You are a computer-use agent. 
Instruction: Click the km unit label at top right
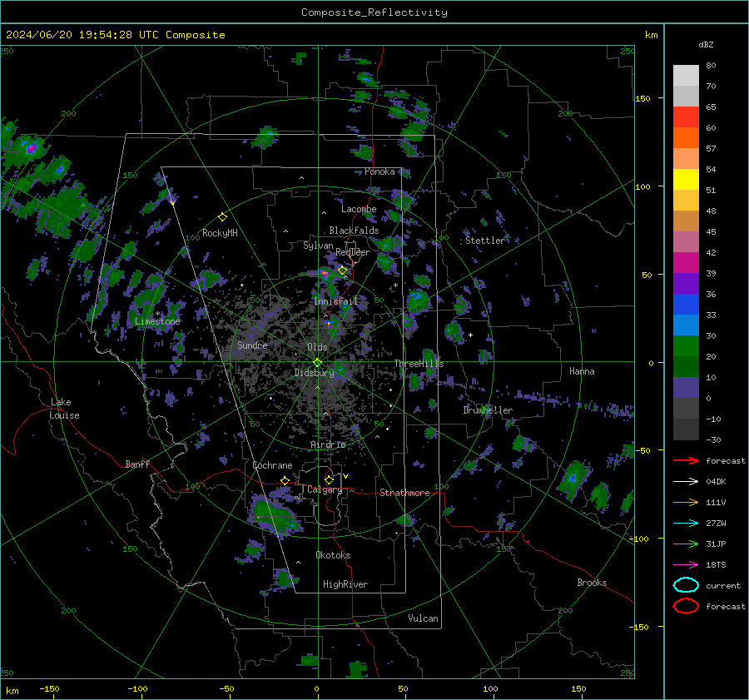pyautogui.click(x=652, y=35)
